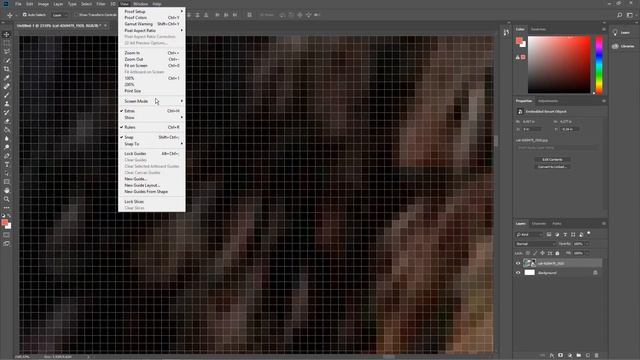Toggle the Auto-Select checkbox
Viewport: 640px width, 360px height.
point(24,15)
